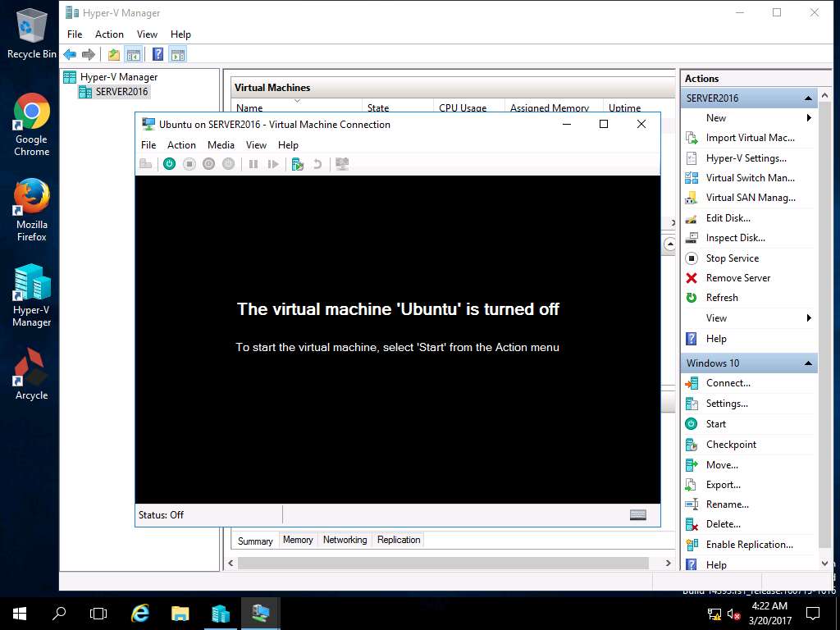Screen dimensions: 840x630
Task: Open the Recycle Bin on the desktop
Action: coord(32,33)
